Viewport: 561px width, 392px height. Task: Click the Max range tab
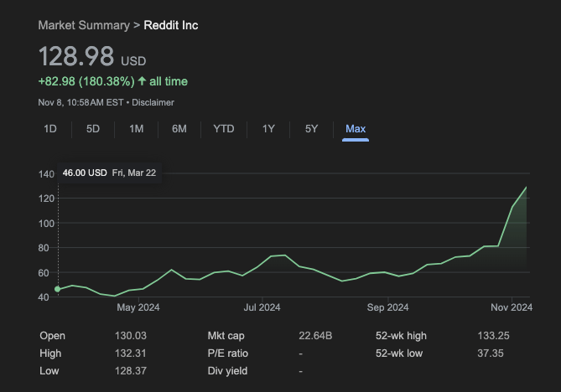[356, 129]
